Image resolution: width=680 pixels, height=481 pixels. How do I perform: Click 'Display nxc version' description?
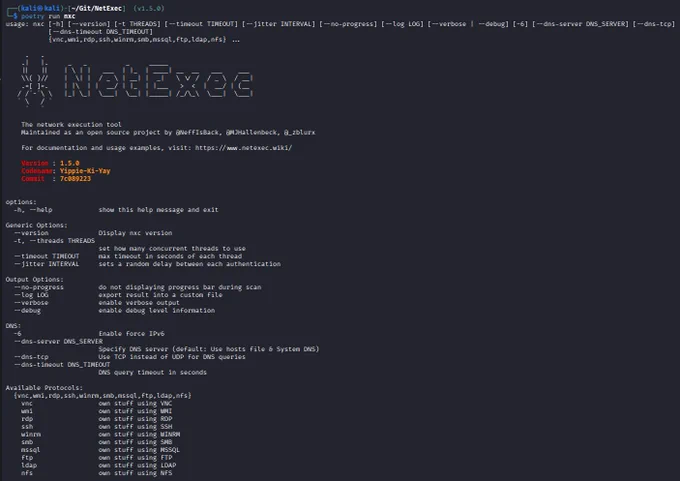coord(135,233)
